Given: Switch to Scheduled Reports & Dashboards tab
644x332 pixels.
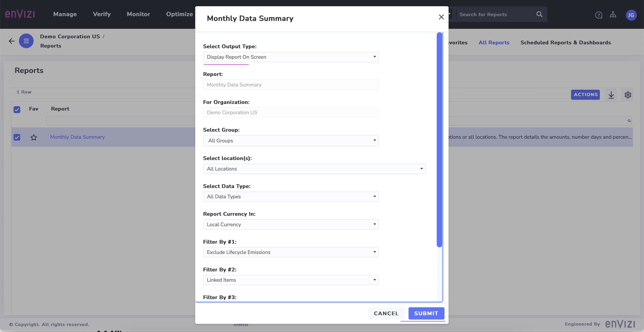Looking at the screenshot, I should (565, 43).
